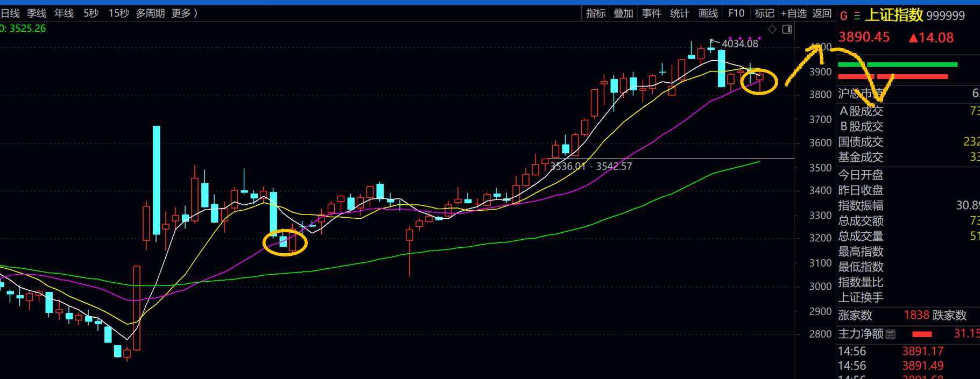
Task: Open the 指标 indicators menu
Action: pos(596,13)
